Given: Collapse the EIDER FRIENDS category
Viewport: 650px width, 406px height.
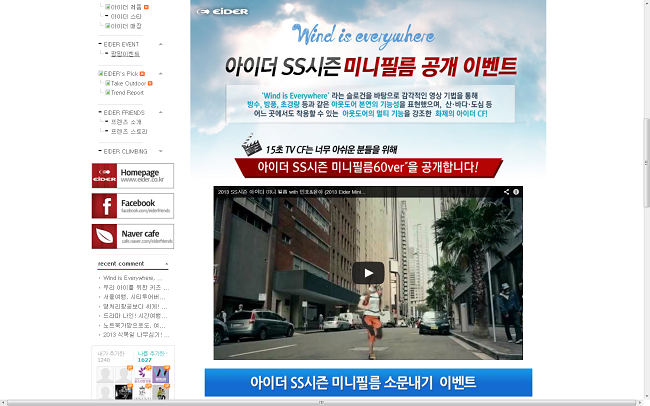Looking at the screenshot, I should pos(161,112).
